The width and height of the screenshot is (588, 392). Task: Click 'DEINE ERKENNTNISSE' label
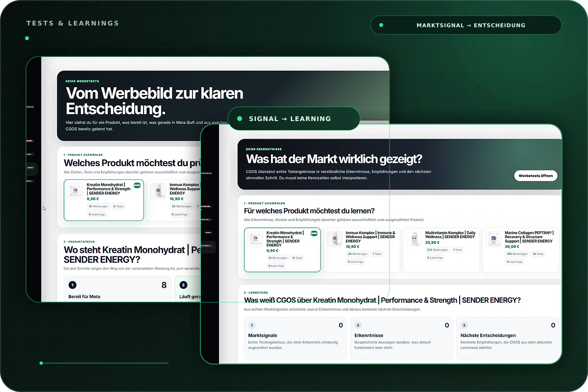click(264, 149)
